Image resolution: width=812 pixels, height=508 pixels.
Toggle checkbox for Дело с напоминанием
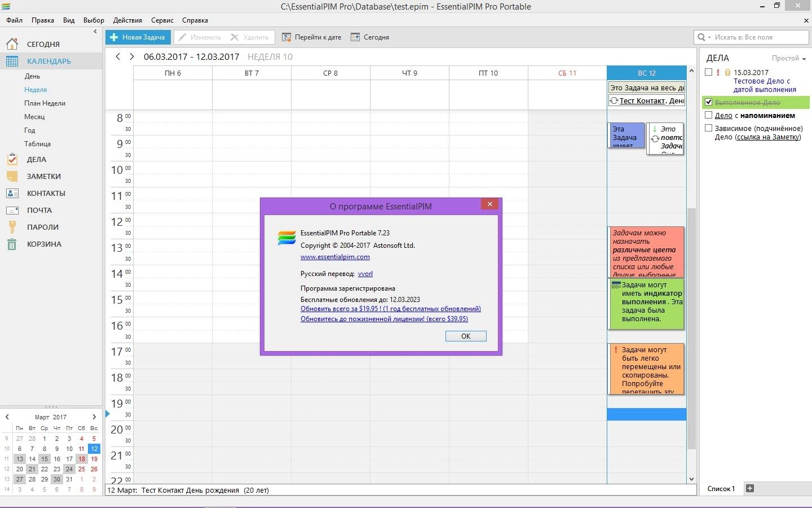(x=709, y=115)
